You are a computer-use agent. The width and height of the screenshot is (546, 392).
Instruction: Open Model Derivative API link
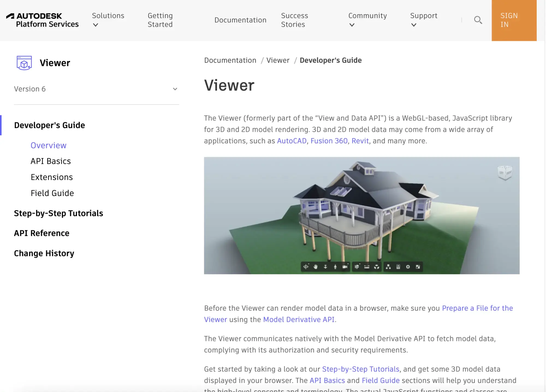pos(299,320)
